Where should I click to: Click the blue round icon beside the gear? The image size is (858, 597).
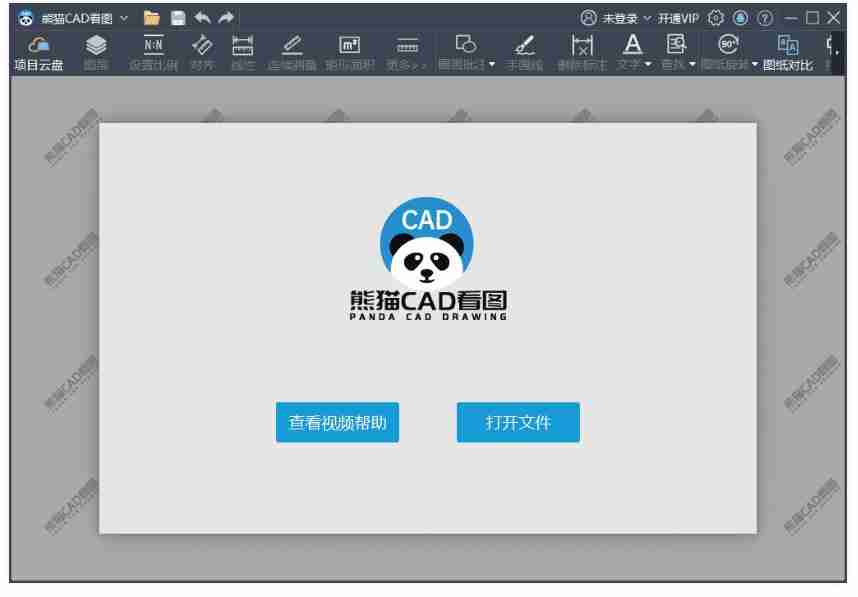(x=740, y=18)
